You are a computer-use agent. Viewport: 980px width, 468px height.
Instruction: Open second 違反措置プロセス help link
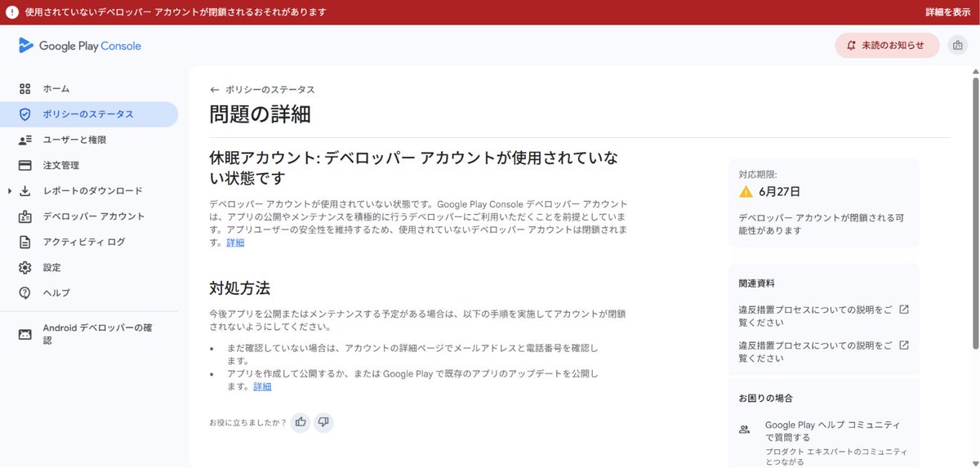tap(816, 351)
